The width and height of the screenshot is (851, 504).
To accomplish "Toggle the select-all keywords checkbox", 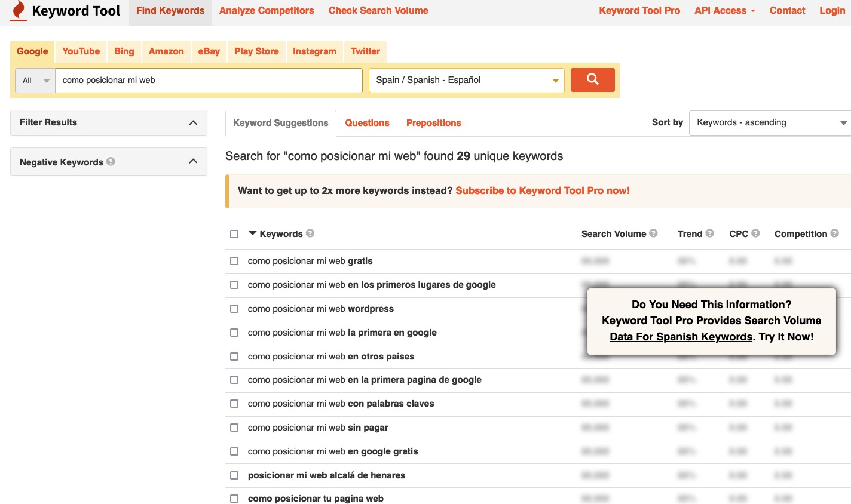I will tap(234, 234).
